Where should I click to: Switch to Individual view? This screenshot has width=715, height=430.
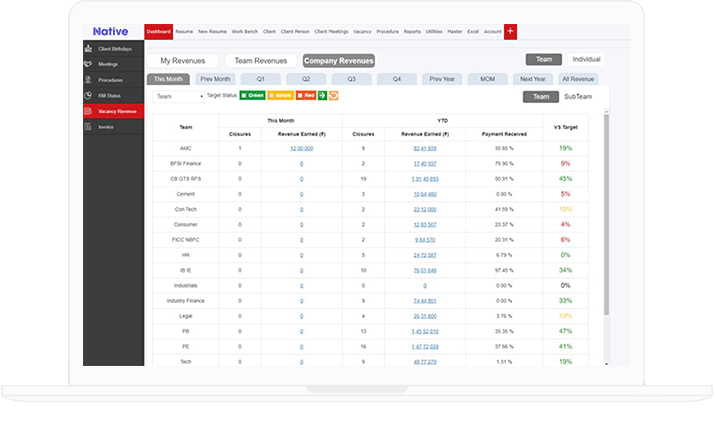click(586, 59)
